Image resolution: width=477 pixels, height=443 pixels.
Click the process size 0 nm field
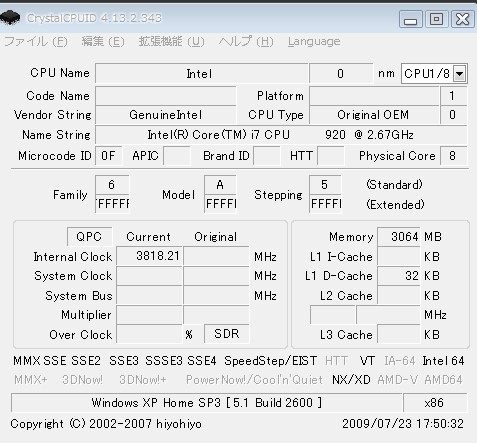click(x=341, y=73)
